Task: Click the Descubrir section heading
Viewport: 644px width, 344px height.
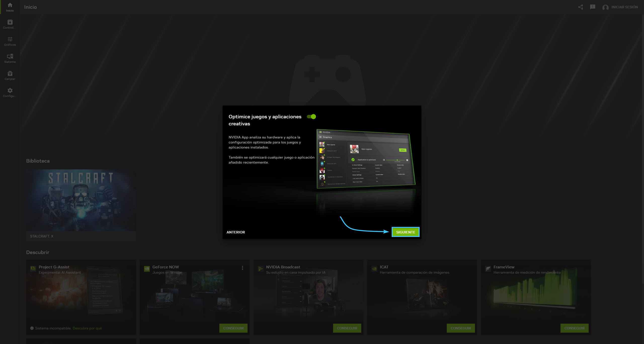Action: tap(38, 252)
